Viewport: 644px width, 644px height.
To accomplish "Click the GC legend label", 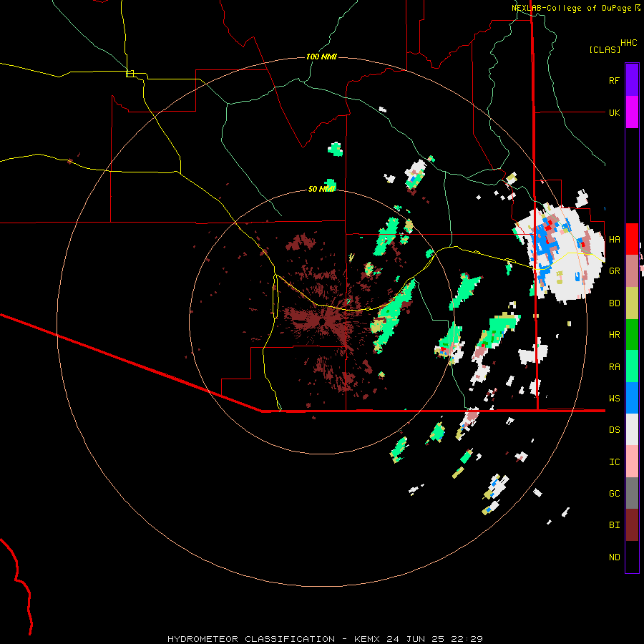I will pos(614,494).
